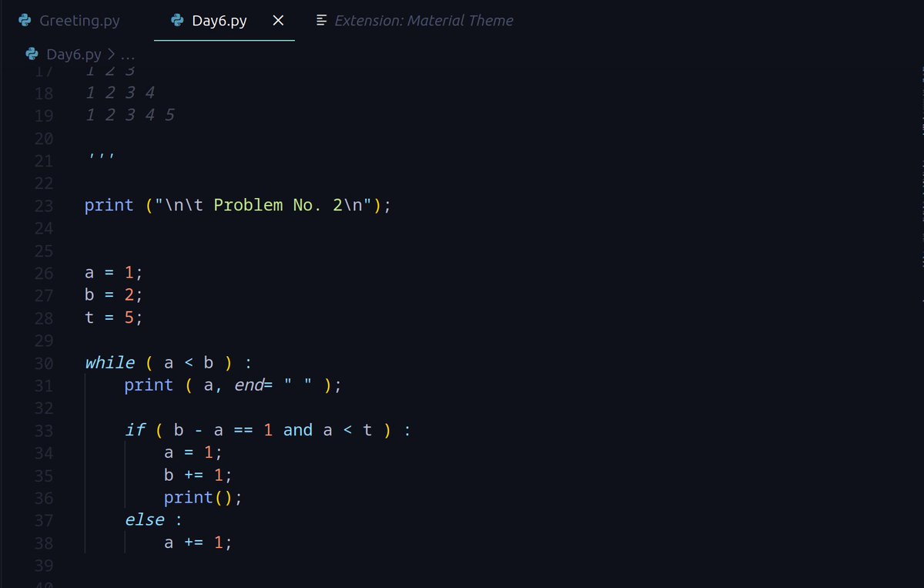The height and width of the screenshot is (588, 924).
Task: Open the breadcrumb ellipsis symbol list
Action: coord(128,55)
